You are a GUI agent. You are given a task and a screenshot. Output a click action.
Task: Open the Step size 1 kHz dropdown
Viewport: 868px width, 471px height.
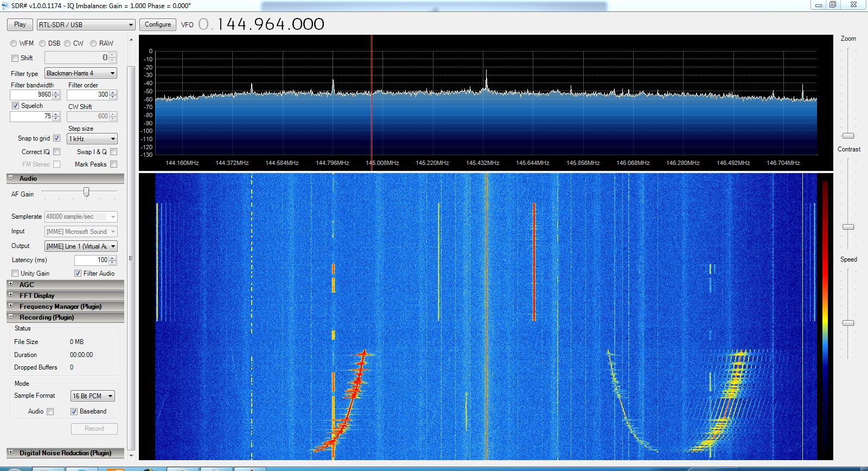(x=92, y=139)
